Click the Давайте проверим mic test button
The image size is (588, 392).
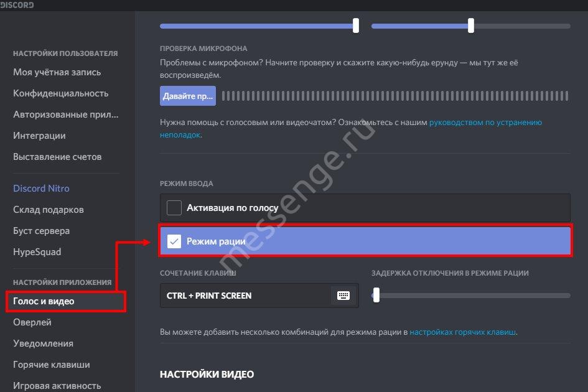(x=188, y=96)
